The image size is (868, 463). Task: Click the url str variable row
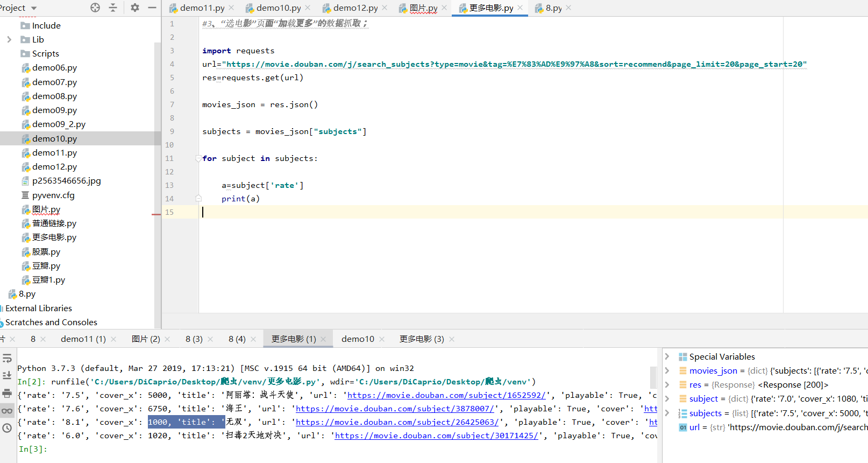pyautogui.click(x=773, y=427)
